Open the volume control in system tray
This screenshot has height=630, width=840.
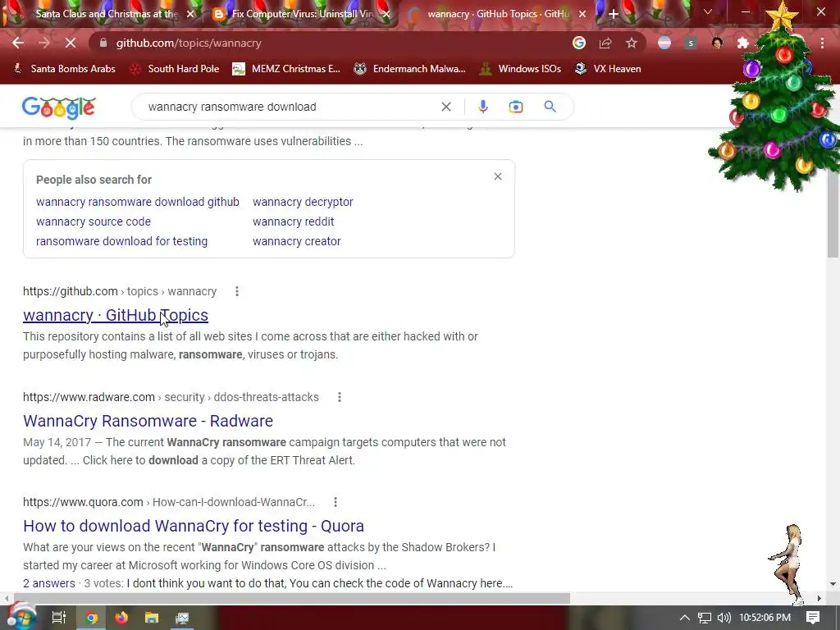[x=724, y=618]
